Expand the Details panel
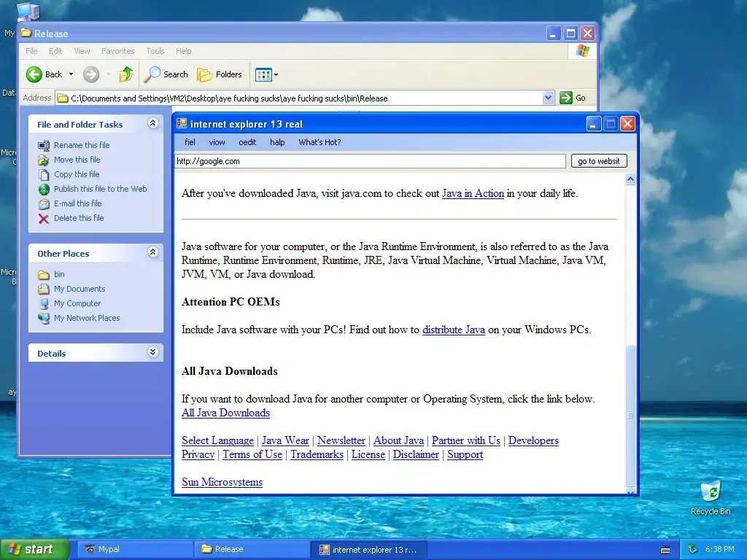 click(152, 352)
